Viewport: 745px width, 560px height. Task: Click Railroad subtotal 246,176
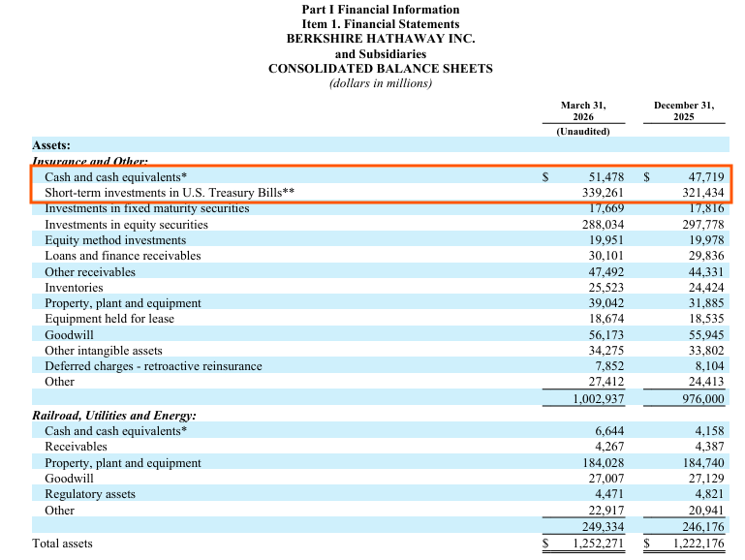703,527
